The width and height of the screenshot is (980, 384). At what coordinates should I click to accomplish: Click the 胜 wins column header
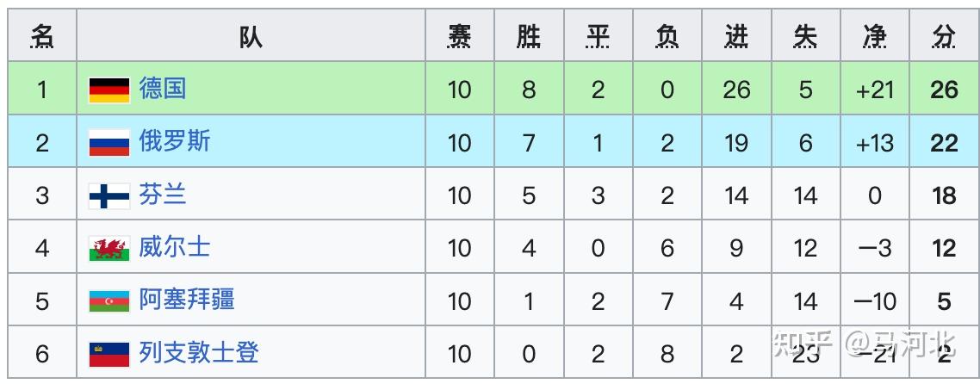coord(529,36)
